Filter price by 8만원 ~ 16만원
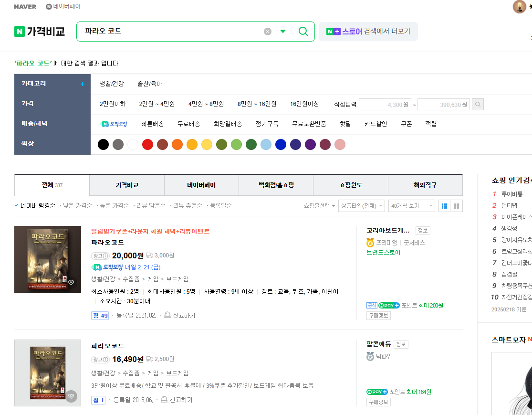The image size is (532, 415). click(257, 104)
